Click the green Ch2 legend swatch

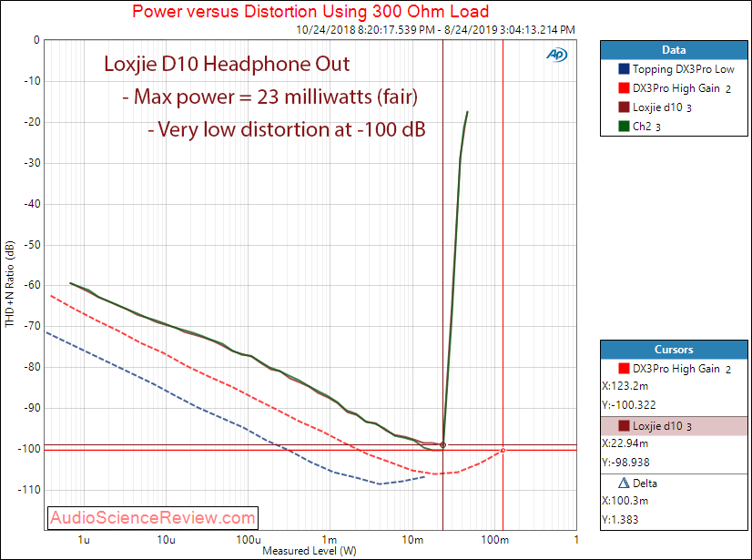[x=624, y=127]
